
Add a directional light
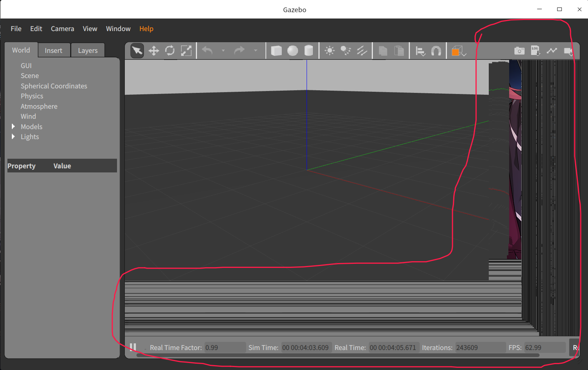click(x=362, y=51)
